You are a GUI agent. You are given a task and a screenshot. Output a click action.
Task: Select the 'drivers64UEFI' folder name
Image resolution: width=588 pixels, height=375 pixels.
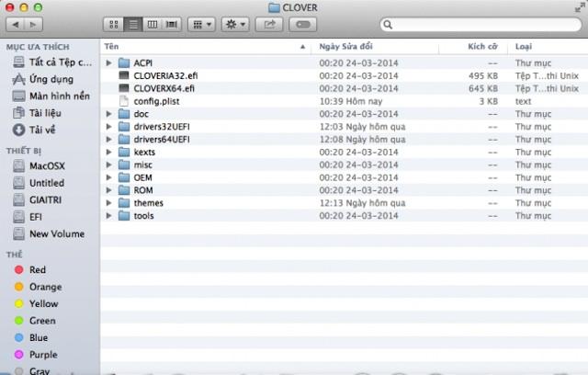click(162, 139)
